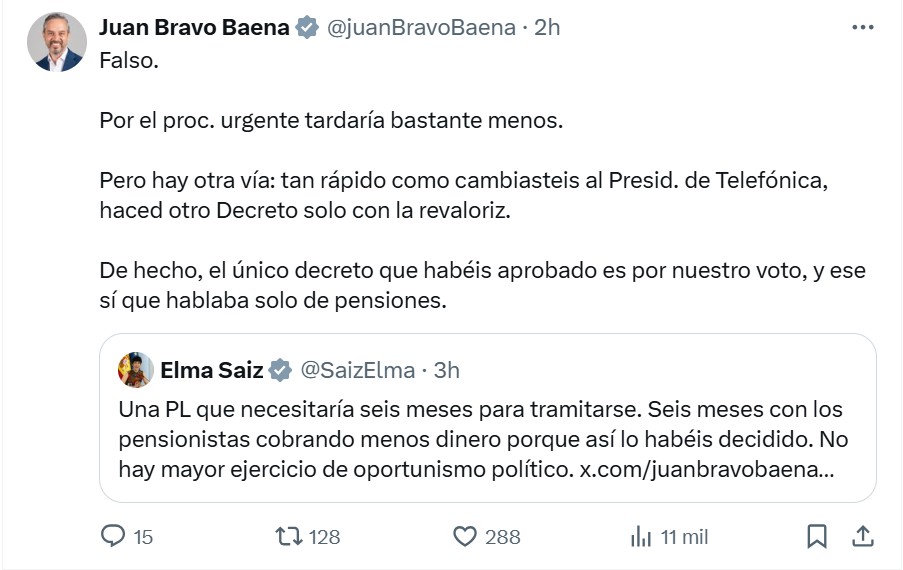
Task: Open the Juan Bravo Baena display name
Action: [x=194, y=28]
